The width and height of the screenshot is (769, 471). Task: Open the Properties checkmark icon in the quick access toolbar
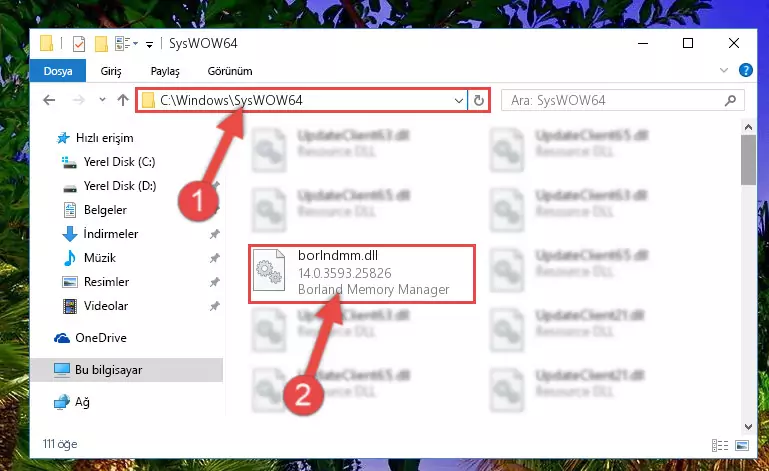tap(78, 44)
